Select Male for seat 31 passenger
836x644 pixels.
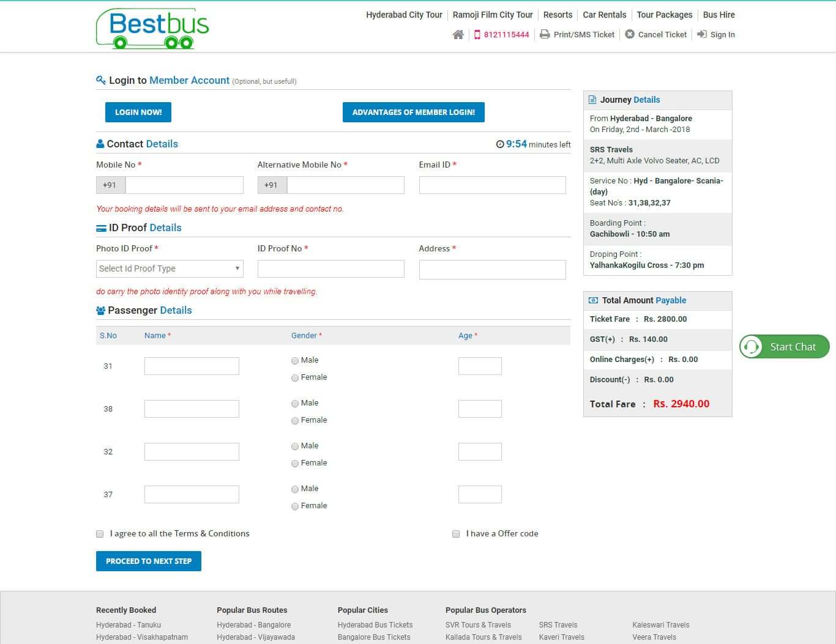point(295,361)
